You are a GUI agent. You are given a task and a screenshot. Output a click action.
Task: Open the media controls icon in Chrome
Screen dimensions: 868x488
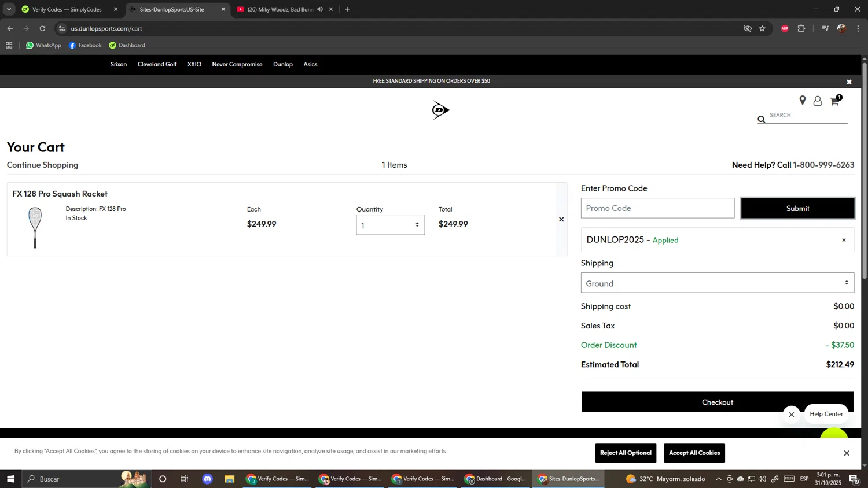coord(825,28)
